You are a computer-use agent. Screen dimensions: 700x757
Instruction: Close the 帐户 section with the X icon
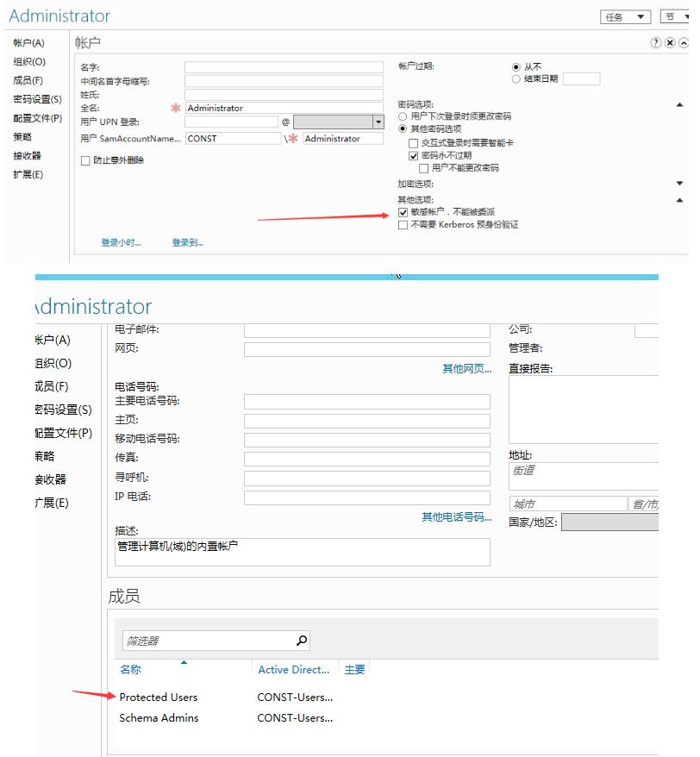coord(671,43)
